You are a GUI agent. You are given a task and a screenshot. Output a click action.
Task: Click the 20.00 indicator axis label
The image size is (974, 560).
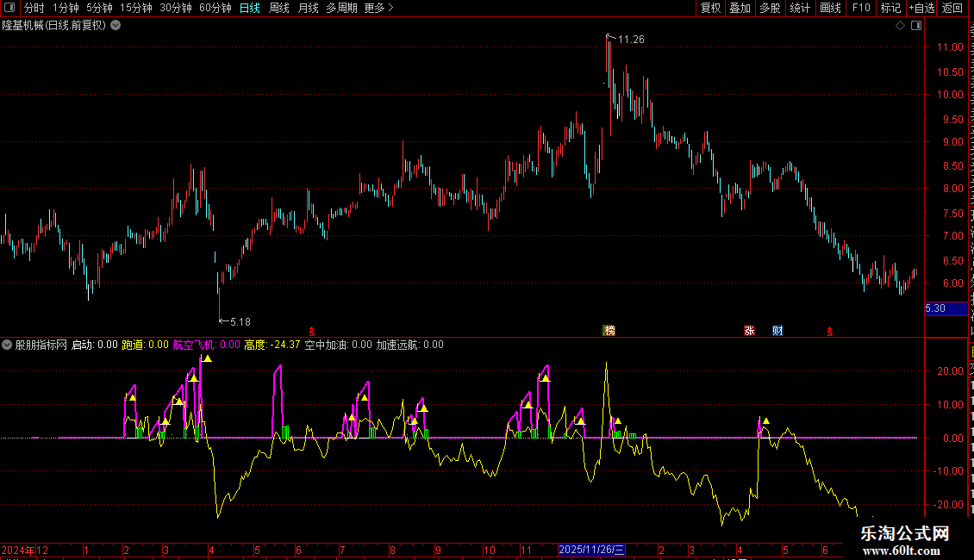[x=950, y=371]
